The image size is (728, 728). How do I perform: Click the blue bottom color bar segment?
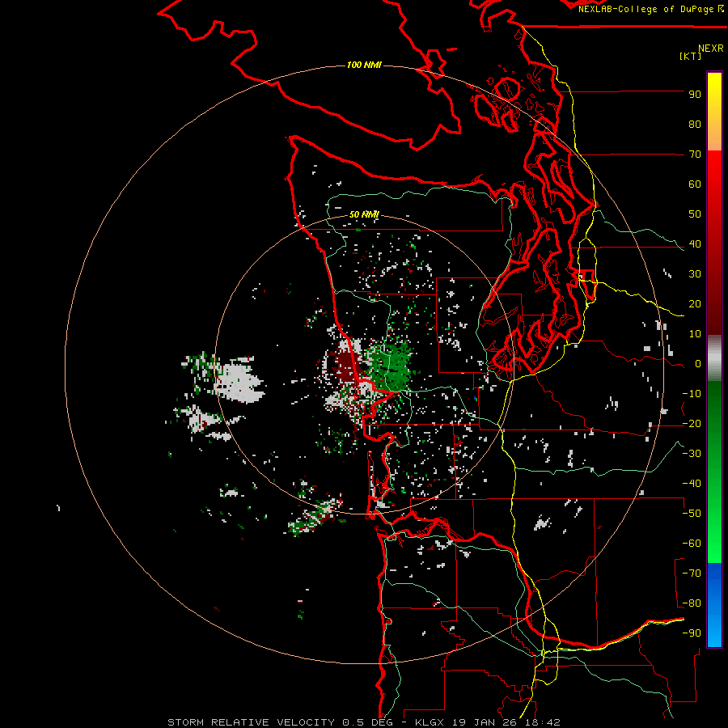(x=714, y=605)
